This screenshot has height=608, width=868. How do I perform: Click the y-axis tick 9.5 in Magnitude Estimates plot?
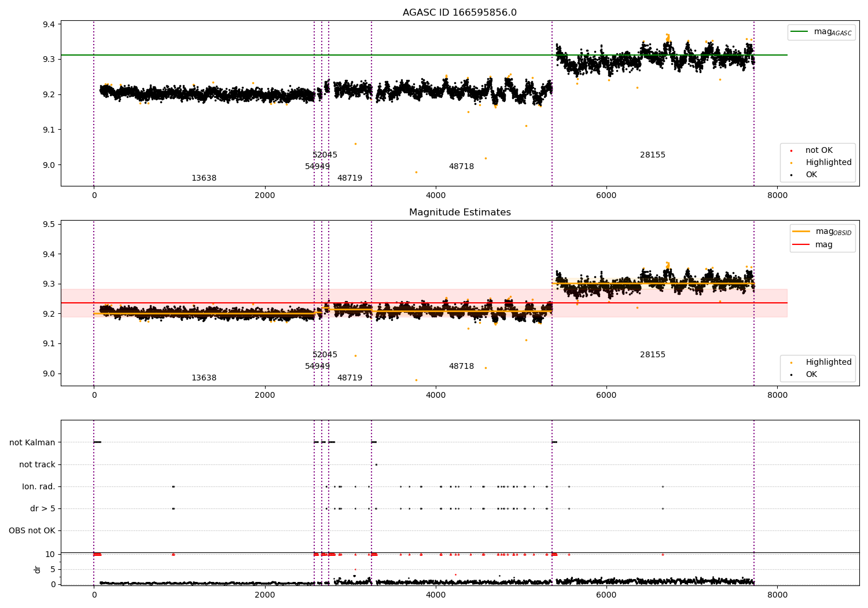pyautogui.click(x=49, y=225)
